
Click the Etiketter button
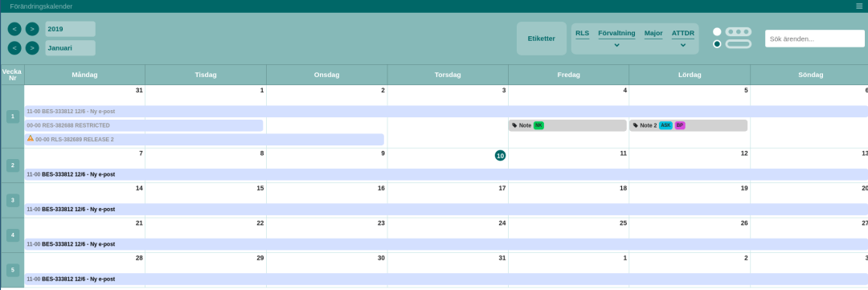(542, 39)
